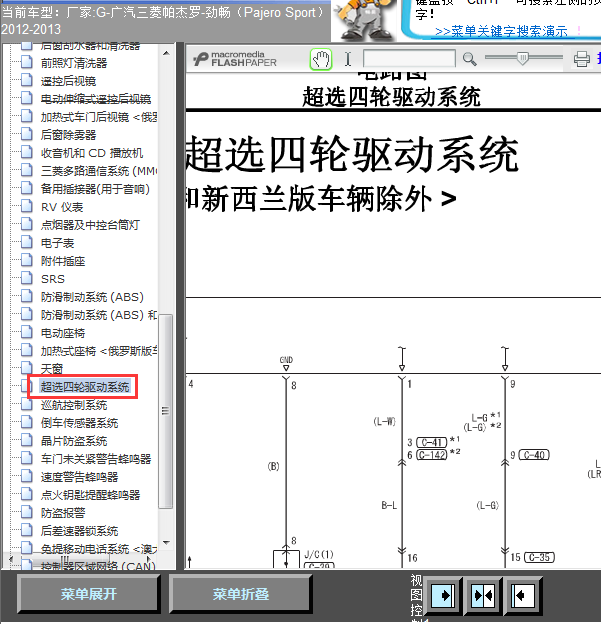Open 附件插座 entry
The width and height of the screenshot is (601, 624).
click(x=63, y=261)
